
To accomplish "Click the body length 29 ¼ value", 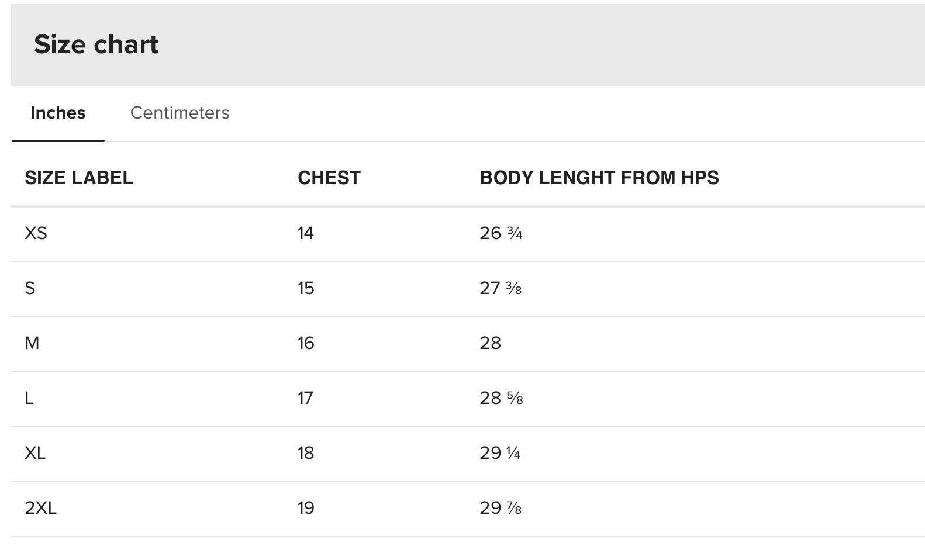I will [500, 453].
